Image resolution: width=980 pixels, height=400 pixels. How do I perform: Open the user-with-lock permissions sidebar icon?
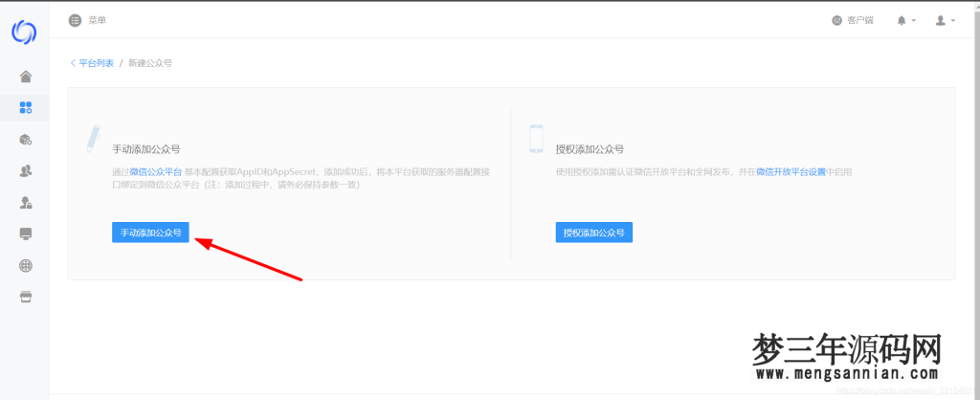[26, 203]
